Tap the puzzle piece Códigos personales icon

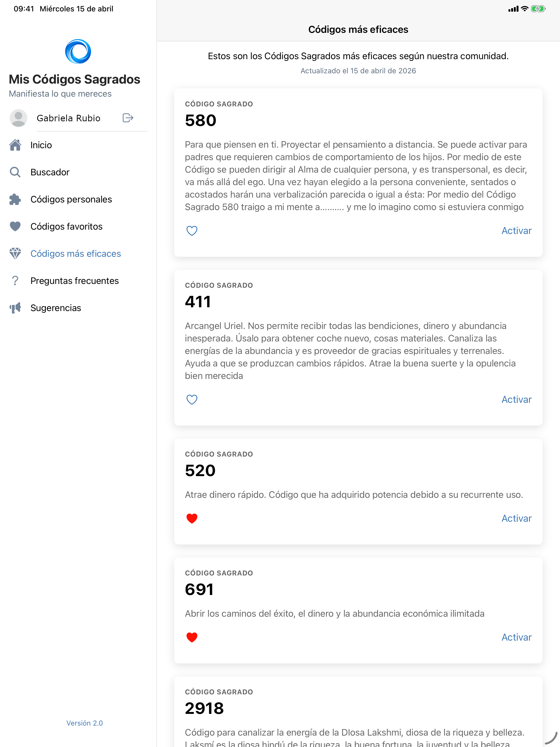[15, 199]
